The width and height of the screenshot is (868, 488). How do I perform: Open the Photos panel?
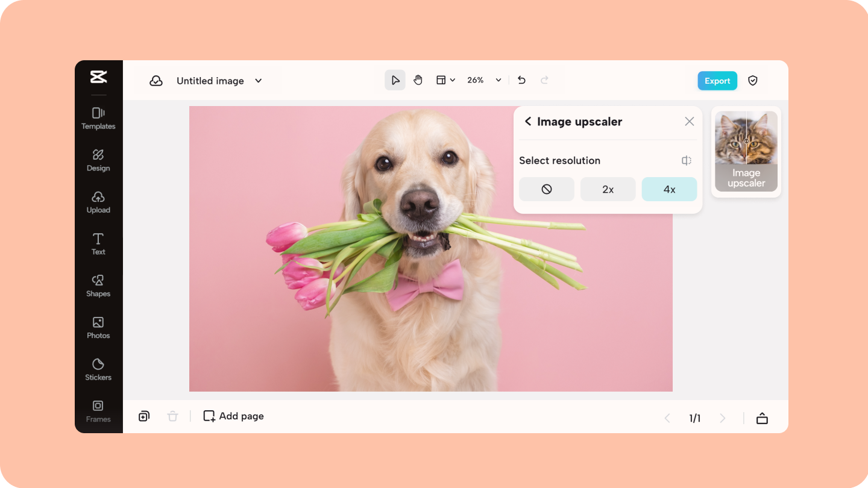point(98,328)
